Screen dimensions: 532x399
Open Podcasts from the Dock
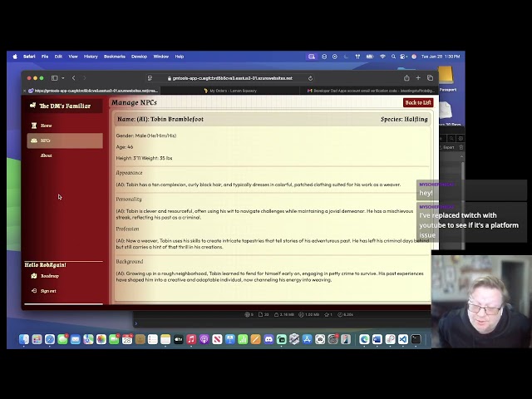tap(204, 339)
